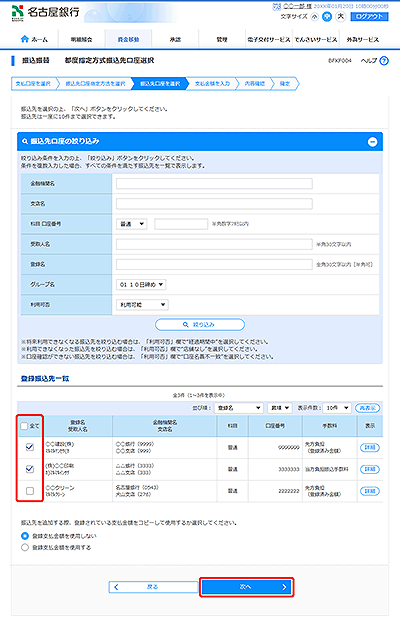Click the 支店名 text field
Viewport: 400px width, 631px height.
click(x=214, y=204)
